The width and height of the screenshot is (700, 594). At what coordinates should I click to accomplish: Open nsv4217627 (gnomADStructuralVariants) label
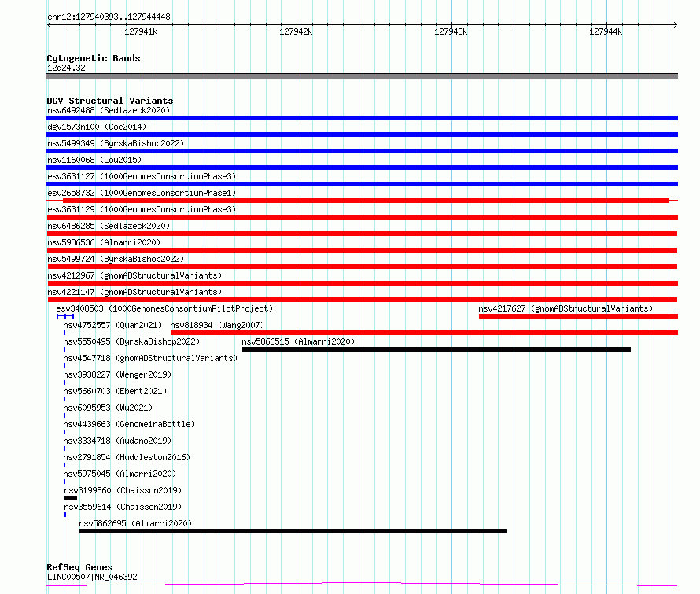(x=566, y=308)
